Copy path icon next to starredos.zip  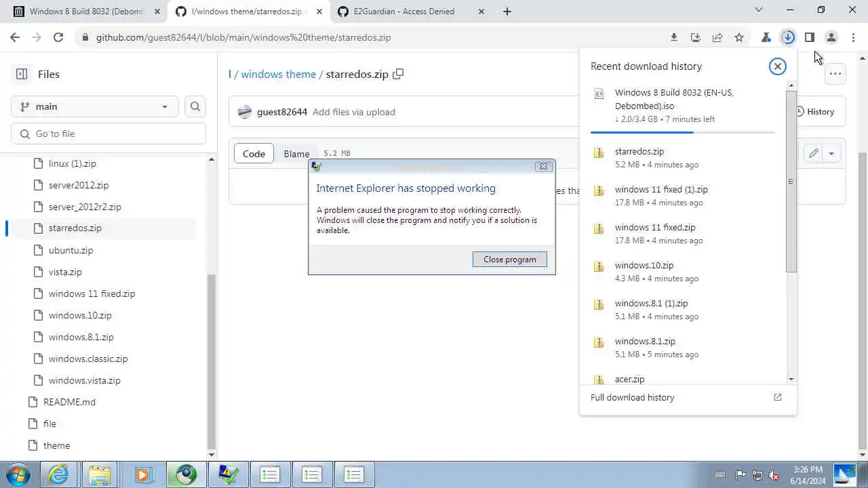(398, 74)
